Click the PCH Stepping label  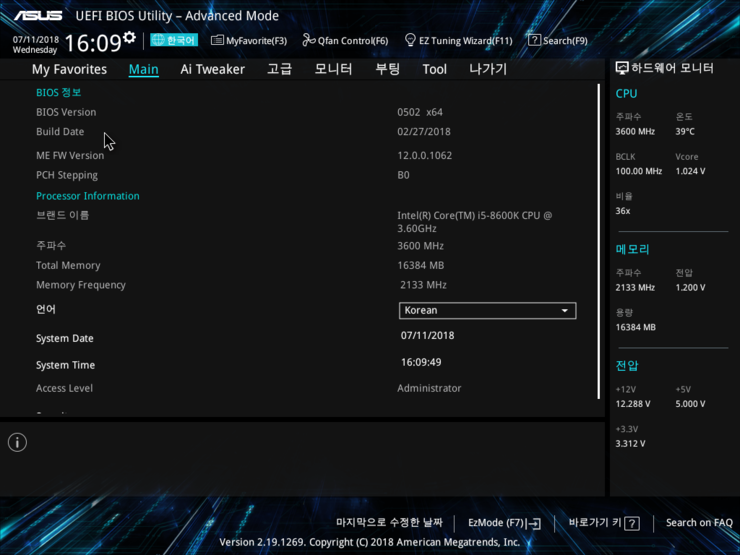pos(67,175)
